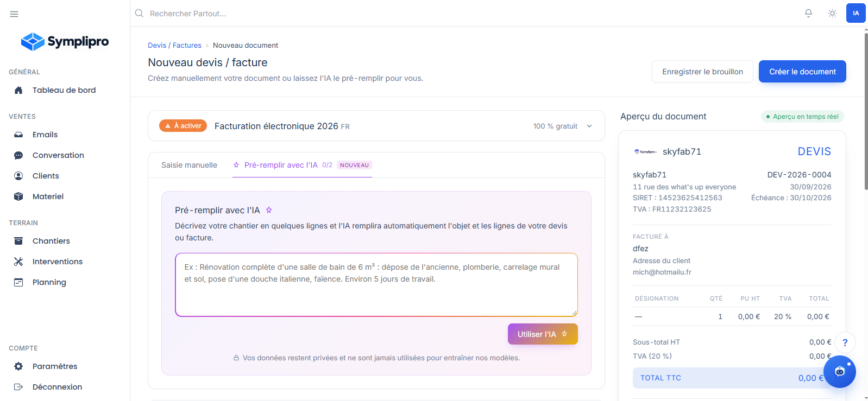Click the page vertical scrollbar

[866, 111]
